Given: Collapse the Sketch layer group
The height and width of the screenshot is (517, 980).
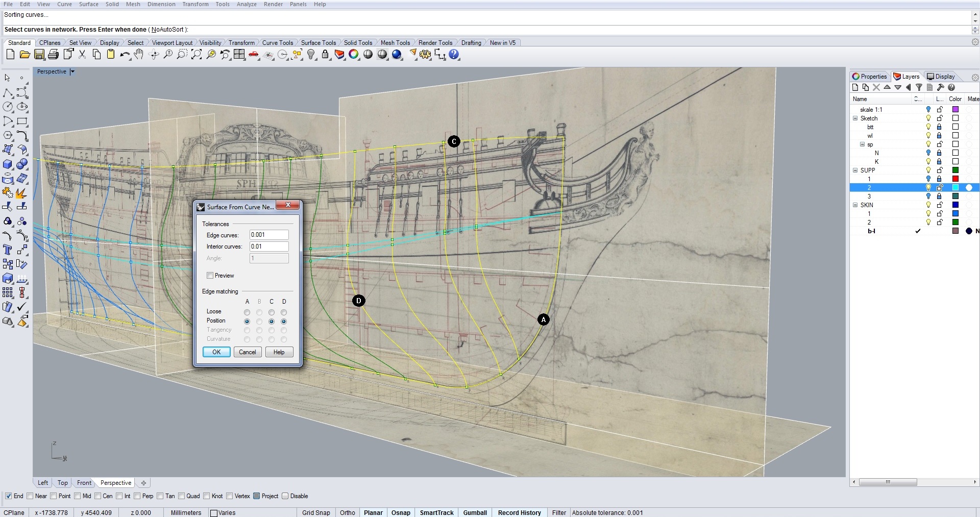Looking at the screenshot, I should tap(855, 118).
